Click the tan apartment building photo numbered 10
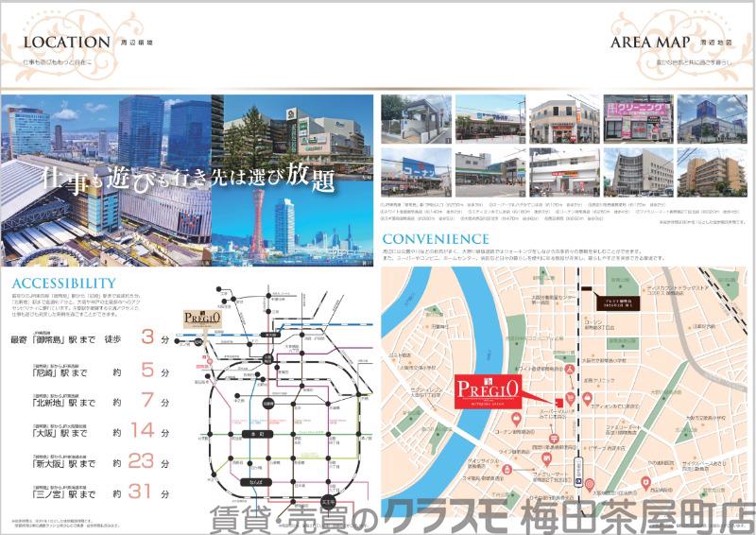The width and height of the screenshot is (756, 535). [x=713, y=170]
